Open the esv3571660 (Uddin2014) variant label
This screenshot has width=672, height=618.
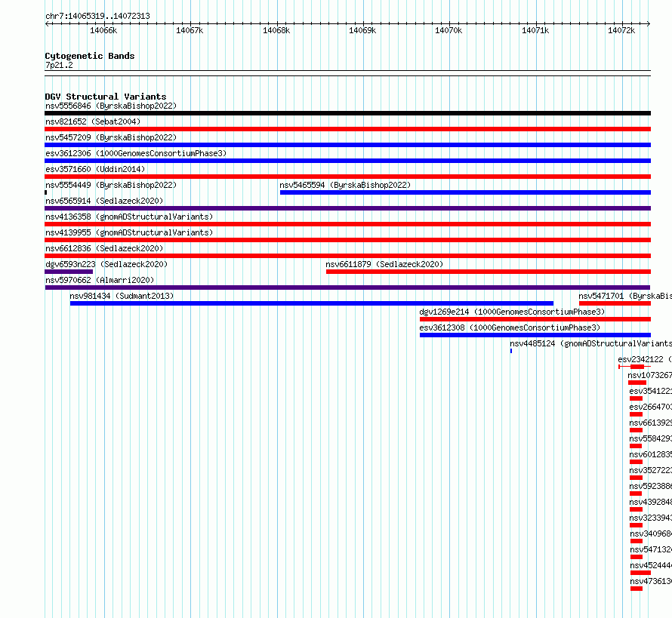(95, 169)
